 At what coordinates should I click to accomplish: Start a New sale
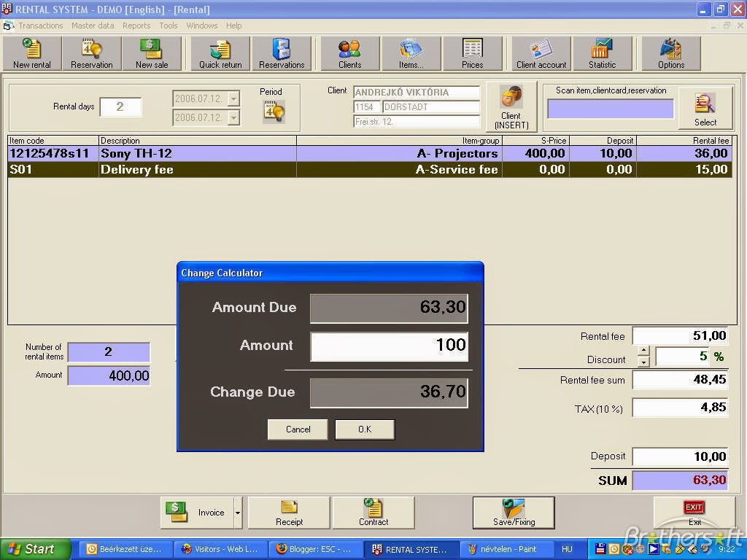click(151, 53)
